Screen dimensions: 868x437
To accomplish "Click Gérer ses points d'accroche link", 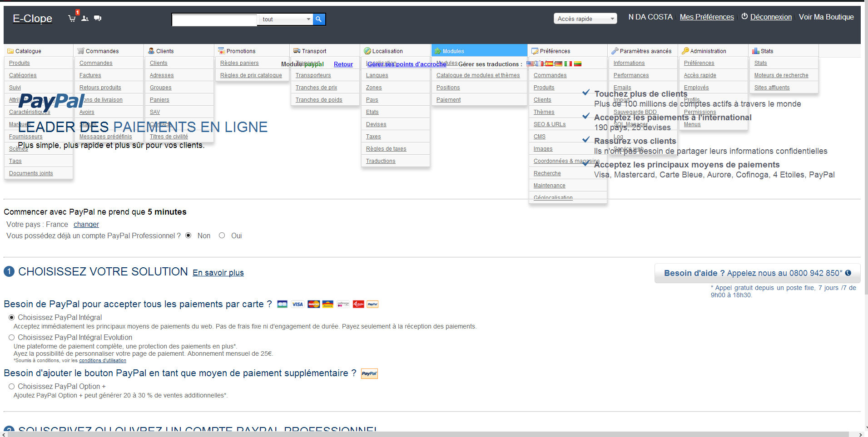I will coord(407,64).
